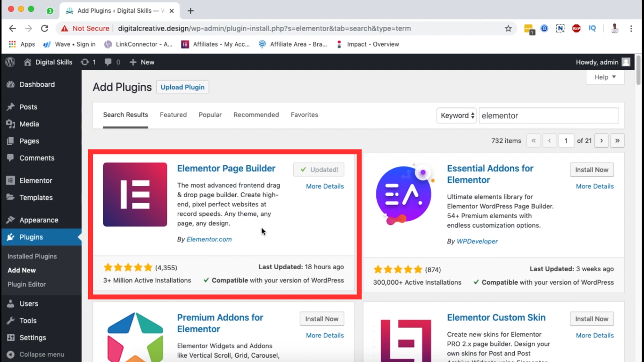Screen dimensions: 644x362
Task: Click the AdBlock Plus extension icon
Action: (x=576, y=28)
